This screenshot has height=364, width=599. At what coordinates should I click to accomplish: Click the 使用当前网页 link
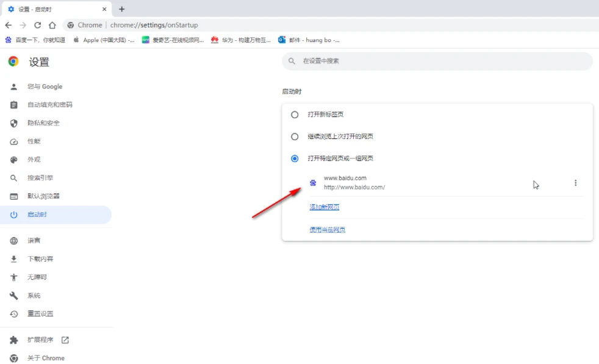click(328, 229)
